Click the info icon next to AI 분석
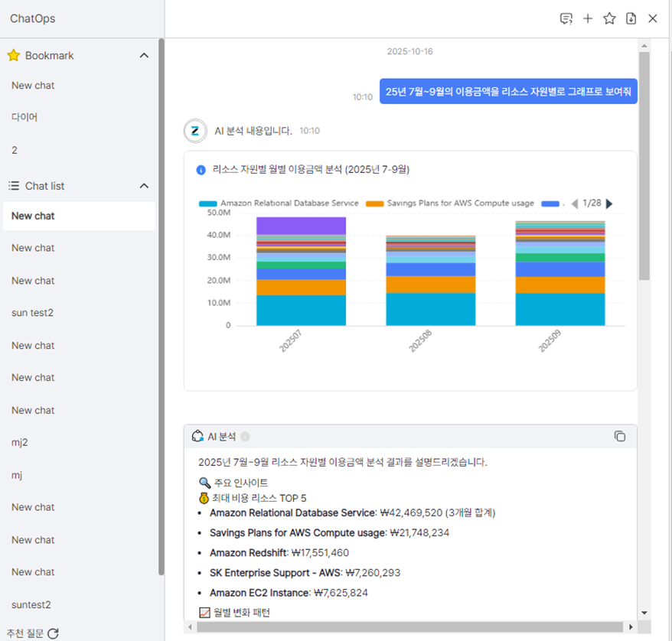 245,437
